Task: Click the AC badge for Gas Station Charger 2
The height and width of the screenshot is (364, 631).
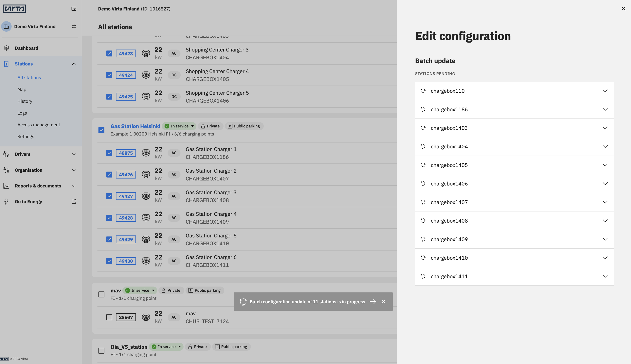Action: (174, 175)
